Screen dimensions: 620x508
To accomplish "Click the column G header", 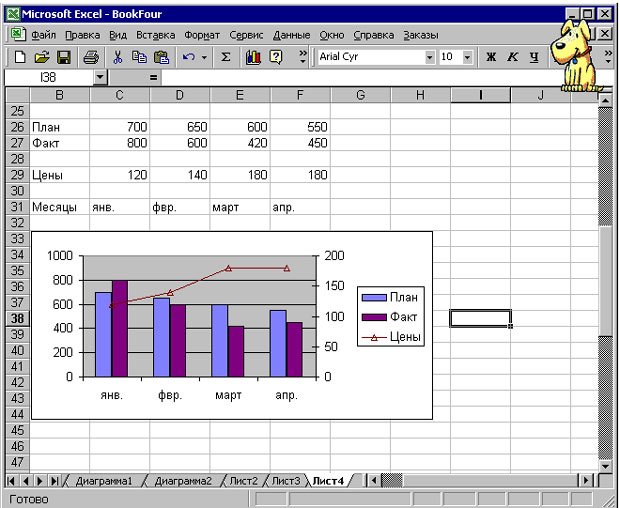I will [x=360, y=96].
